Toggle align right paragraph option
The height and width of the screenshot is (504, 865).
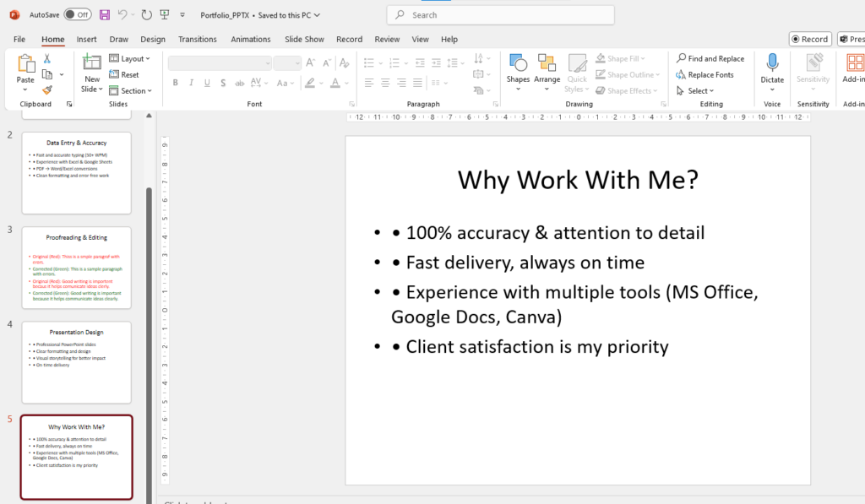pyautogui.click(x=401, y=83)
